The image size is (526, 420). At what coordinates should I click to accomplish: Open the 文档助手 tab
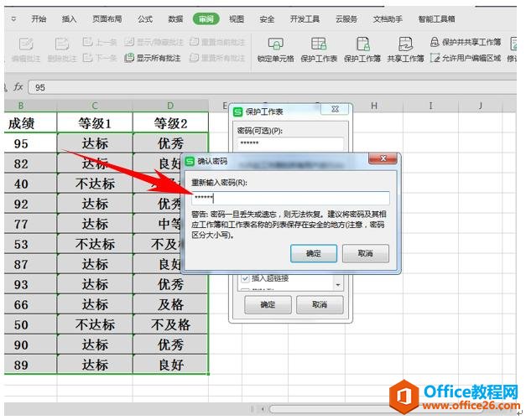(388, 19)
